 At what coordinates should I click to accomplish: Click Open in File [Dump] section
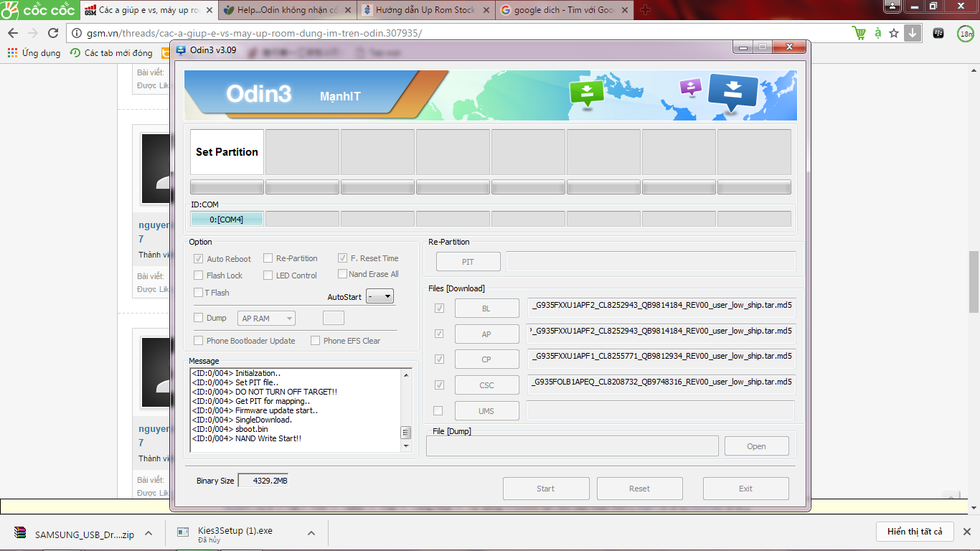tap(756, 446)
